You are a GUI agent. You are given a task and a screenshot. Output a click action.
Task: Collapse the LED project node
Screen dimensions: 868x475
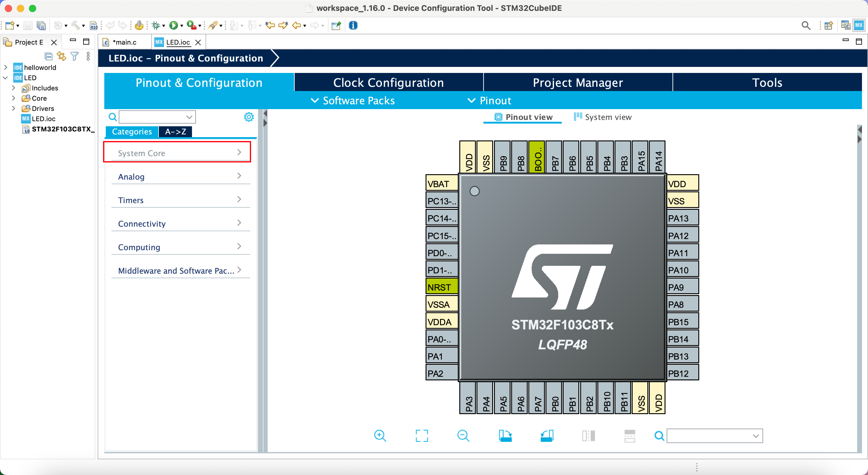tap(6, 78)
